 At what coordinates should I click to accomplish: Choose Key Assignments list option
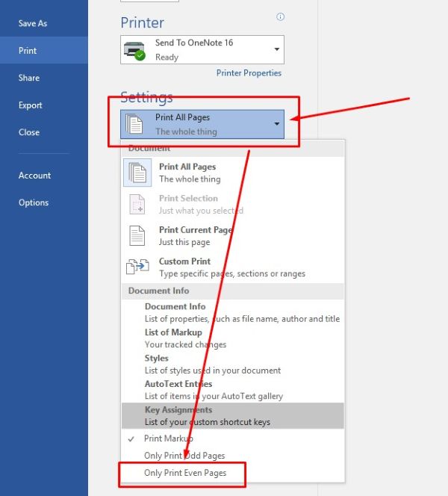[x=233, y=415]
